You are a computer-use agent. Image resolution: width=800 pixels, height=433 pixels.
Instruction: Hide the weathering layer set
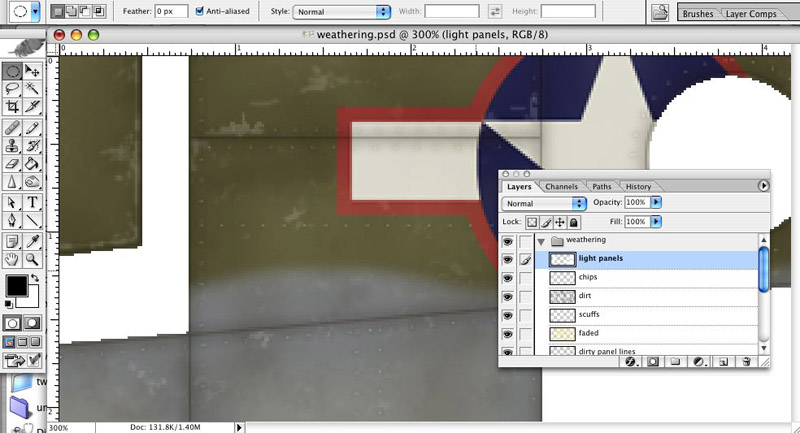coord(508,241)
